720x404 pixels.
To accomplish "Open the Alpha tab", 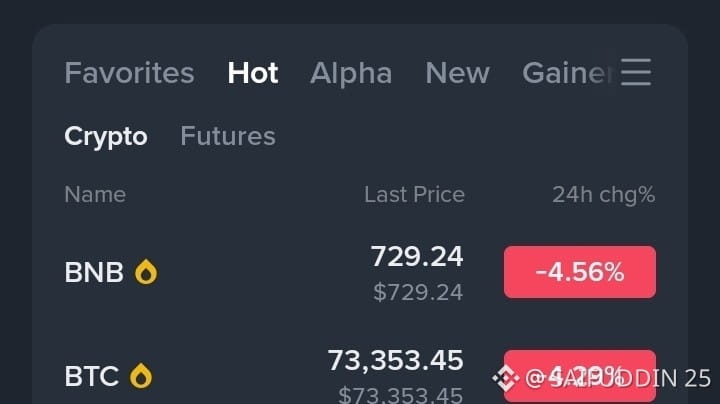I will coord(351,73).
